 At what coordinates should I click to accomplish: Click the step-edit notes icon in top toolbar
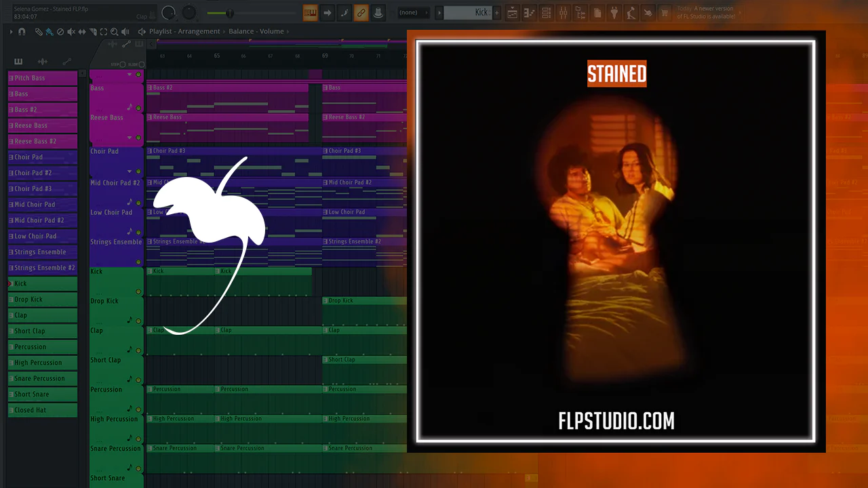click(x=344, y=13)
